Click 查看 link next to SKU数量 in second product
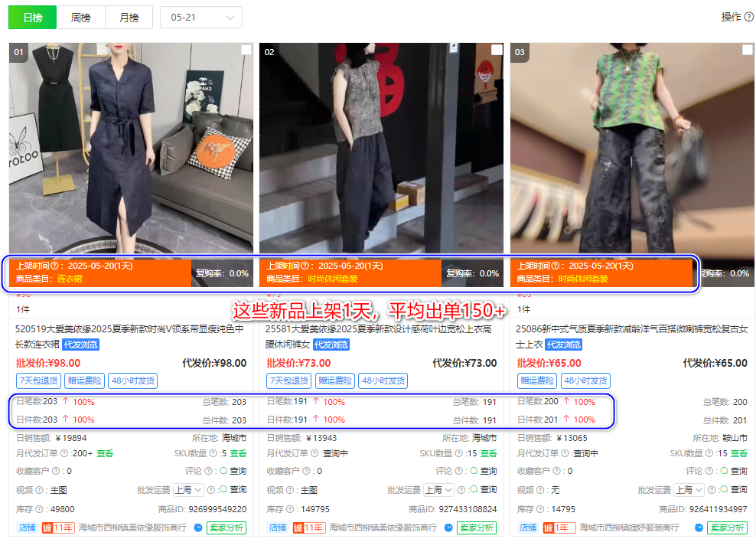 pos(488,453)
